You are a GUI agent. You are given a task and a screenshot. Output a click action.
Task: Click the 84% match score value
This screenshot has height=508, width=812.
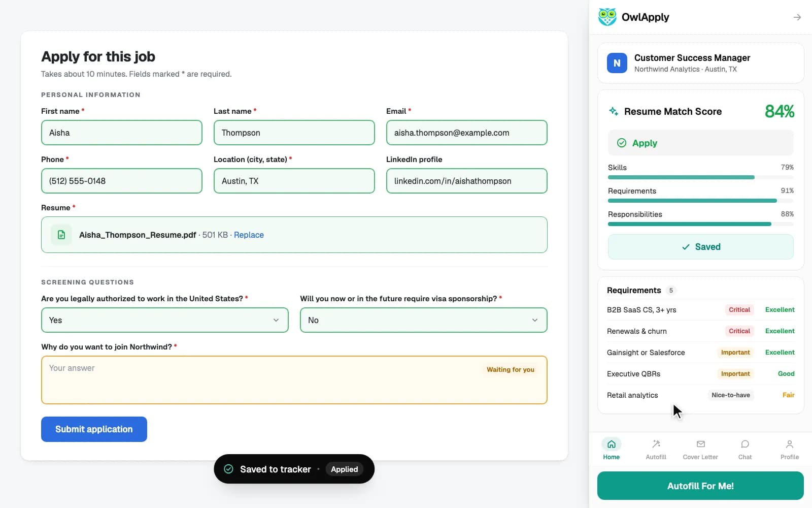tap(780, 111)
